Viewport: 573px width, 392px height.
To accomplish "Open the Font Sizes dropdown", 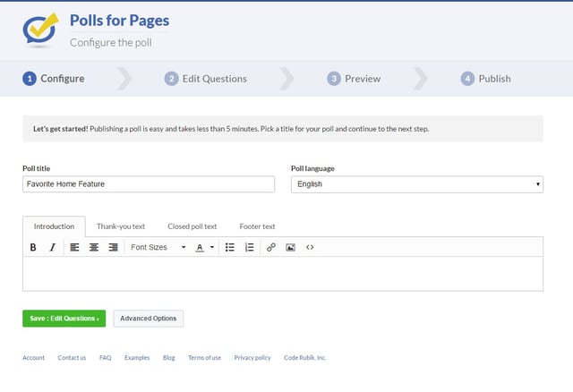I will click(158, 247).
